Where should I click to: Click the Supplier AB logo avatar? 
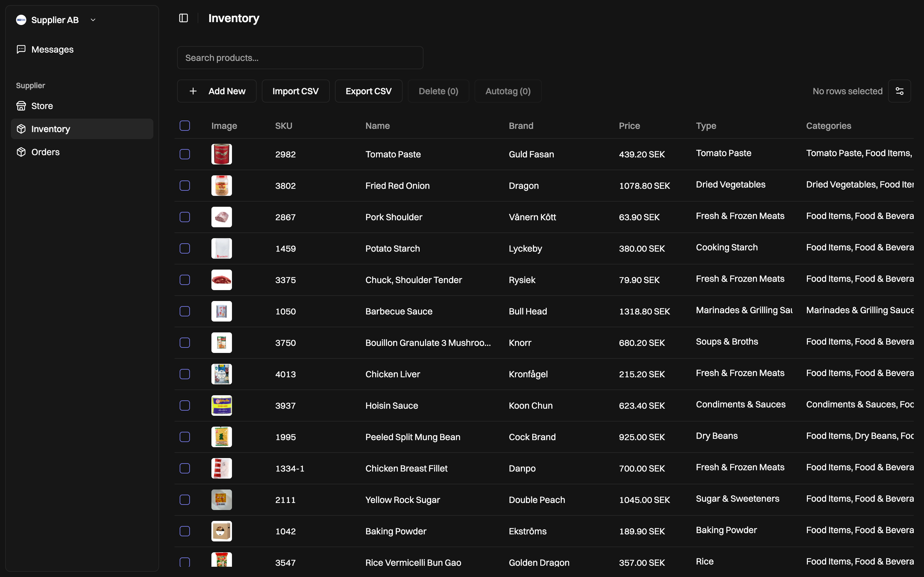pyautogui.click(x=21, y=20)
